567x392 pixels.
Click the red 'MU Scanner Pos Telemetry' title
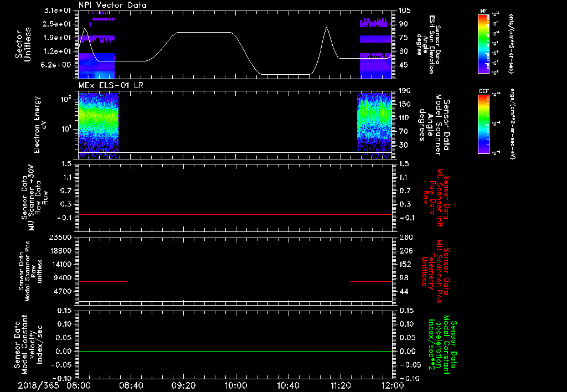pyautogui.click(x=435, y=272)
